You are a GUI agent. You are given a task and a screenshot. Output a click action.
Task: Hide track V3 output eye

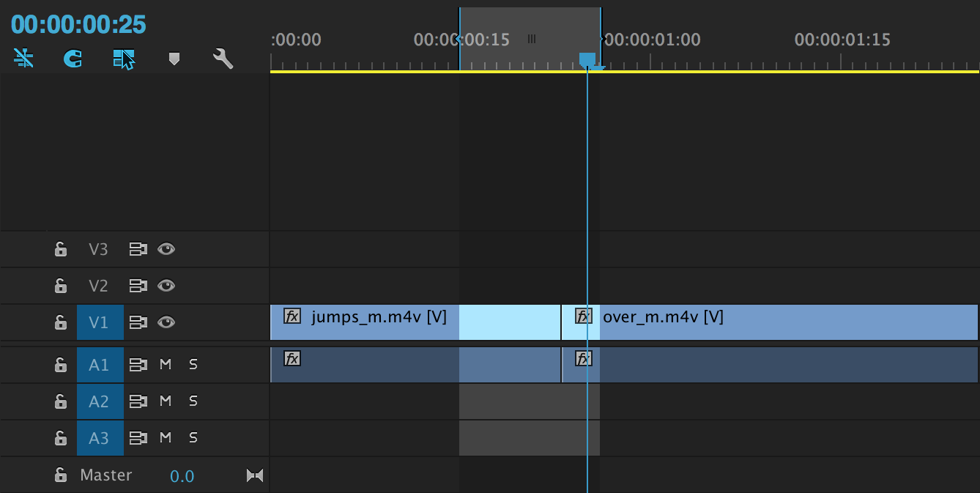click(166, 249)
